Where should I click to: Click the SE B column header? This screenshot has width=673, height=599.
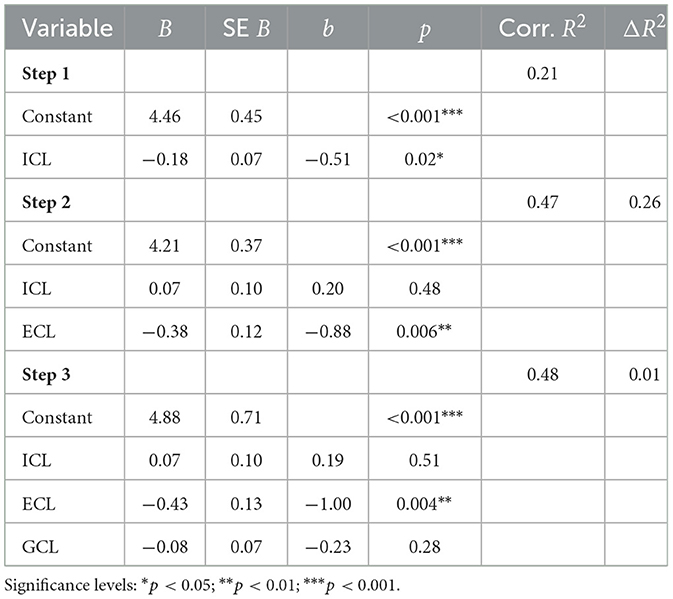(x=246, y=28)
